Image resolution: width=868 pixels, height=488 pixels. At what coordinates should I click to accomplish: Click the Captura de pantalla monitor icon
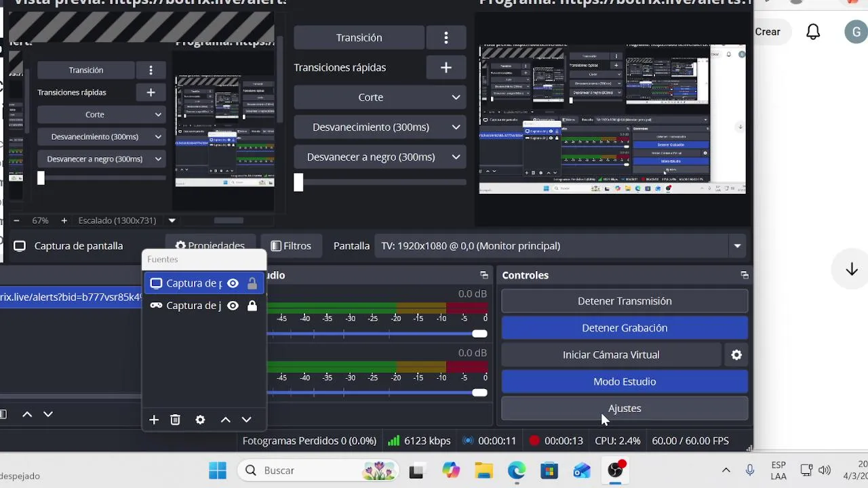pyautogui.click(x=20, y=246)
